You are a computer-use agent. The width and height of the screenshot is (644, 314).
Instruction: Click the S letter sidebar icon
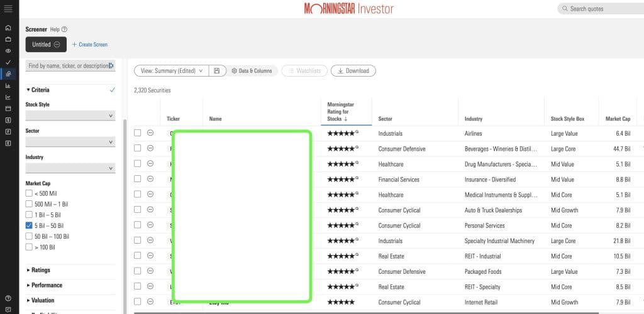click(8, 120)
